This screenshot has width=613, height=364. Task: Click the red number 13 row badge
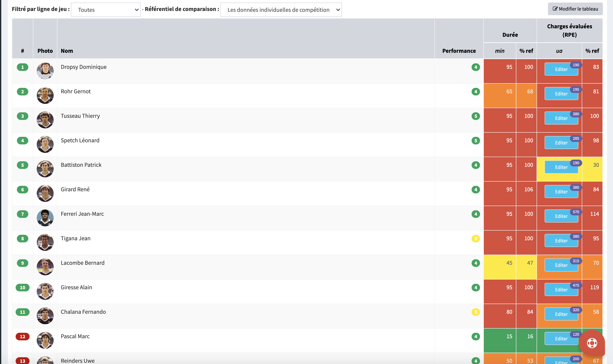click(x=23, y=361)
